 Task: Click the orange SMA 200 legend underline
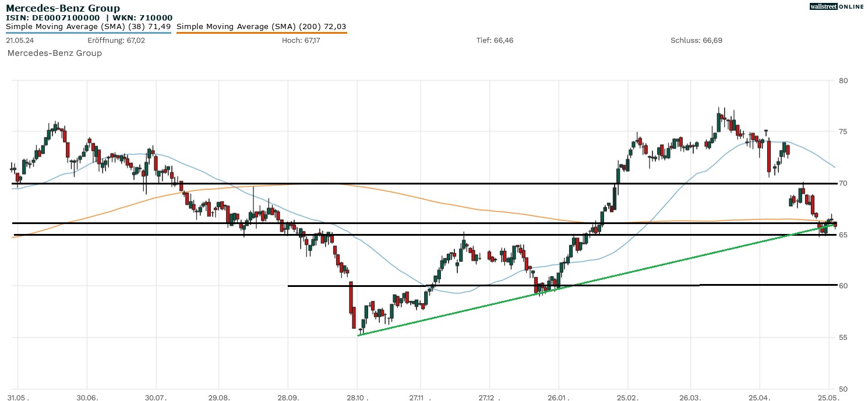[x=261, y=33]
